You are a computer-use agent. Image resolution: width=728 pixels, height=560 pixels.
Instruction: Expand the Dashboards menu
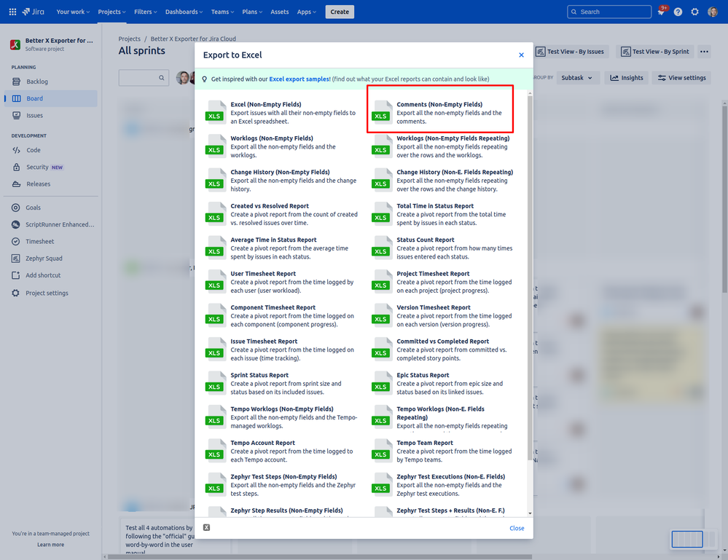184,12
